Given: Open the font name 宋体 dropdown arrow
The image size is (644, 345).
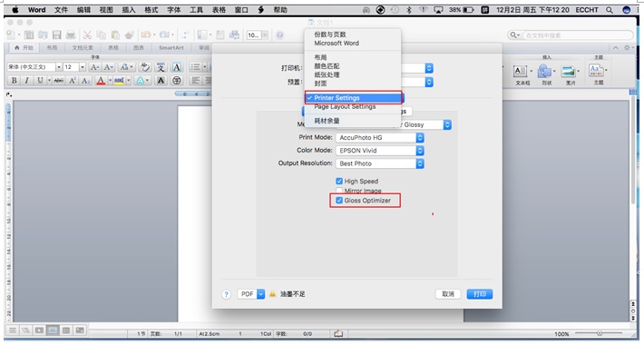Looking at the screenshot, I should (x=59, y=67).
